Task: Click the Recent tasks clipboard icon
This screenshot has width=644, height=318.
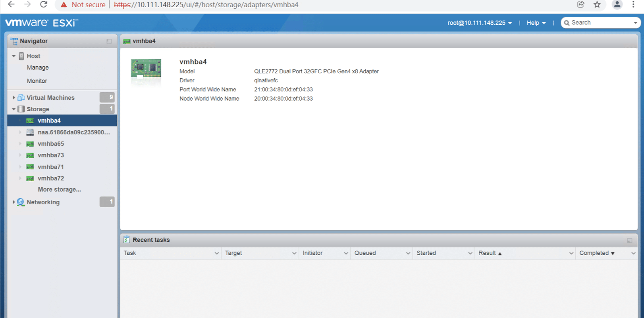Action: click(127, 240)
